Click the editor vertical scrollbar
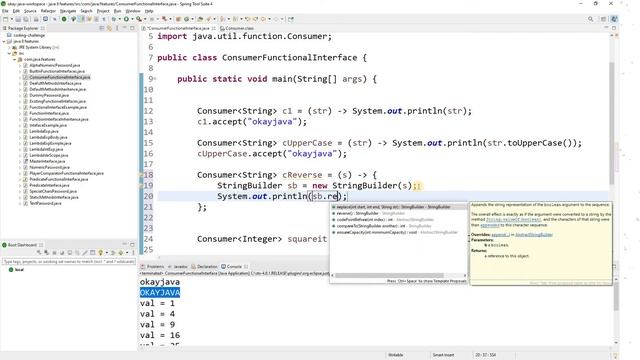The height and width of the screenshot is (360, 640). (611, 122)
